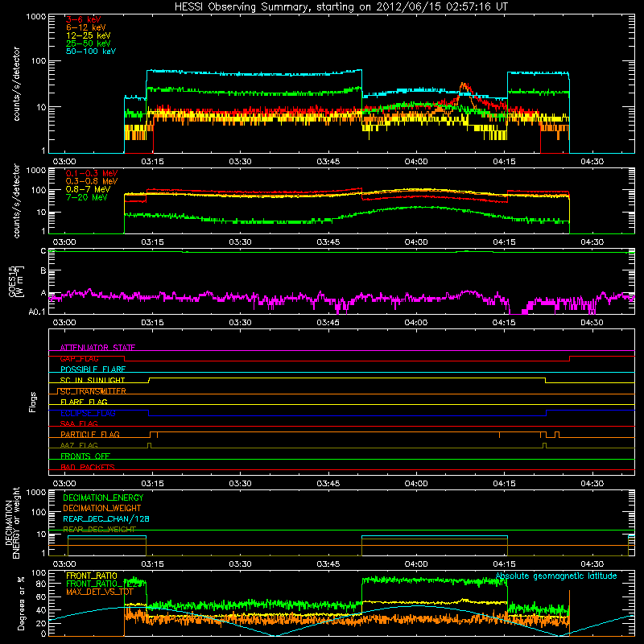
Task: Click the DECIMATION_WEIGHT legend label
Action: 102,508
